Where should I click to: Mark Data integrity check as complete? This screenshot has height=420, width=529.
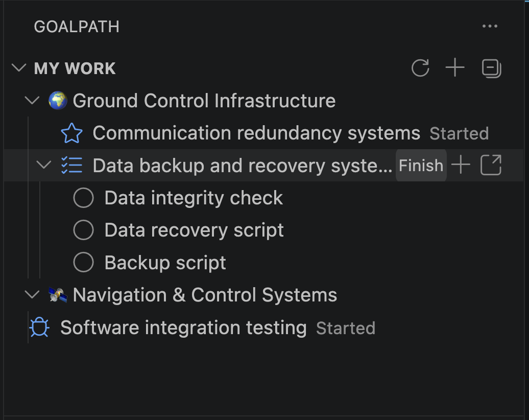[83, 197]
